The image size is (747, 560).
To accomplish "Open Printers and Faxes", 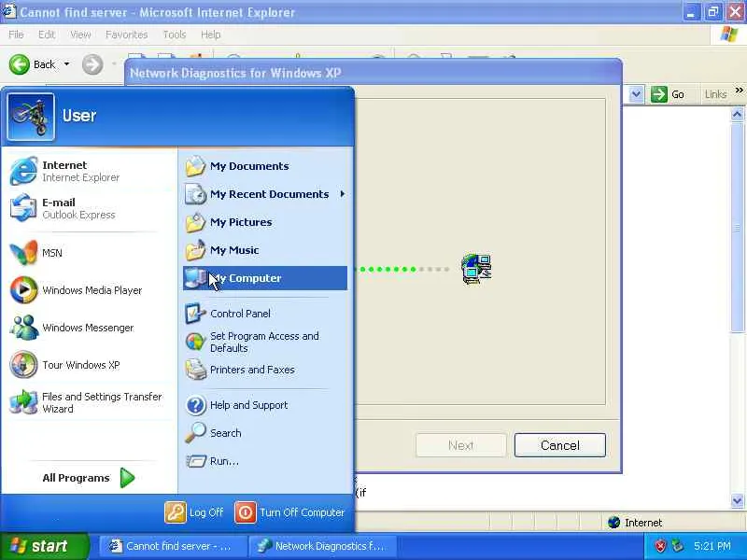I will tap(265, 370).
